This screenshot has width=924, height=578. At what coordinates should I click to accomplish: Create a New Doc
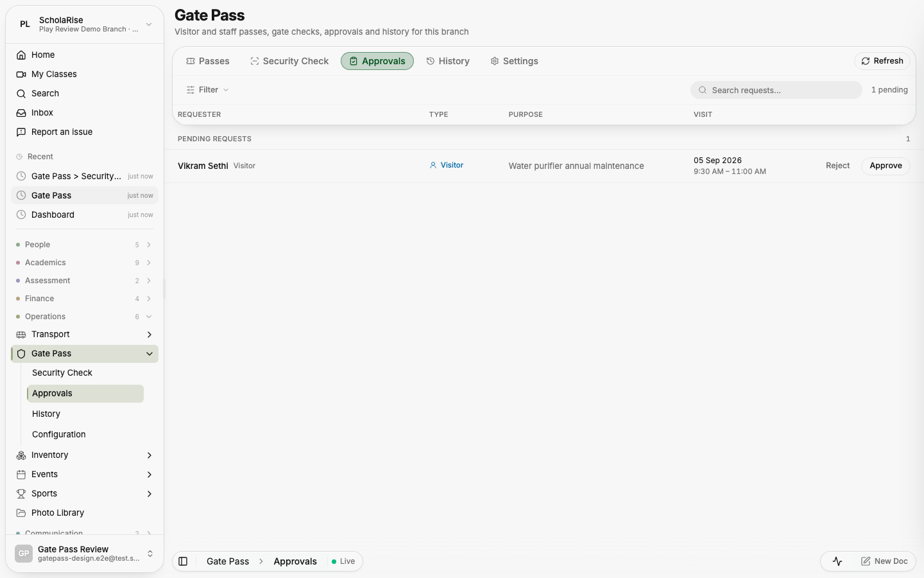coord(884,561)
